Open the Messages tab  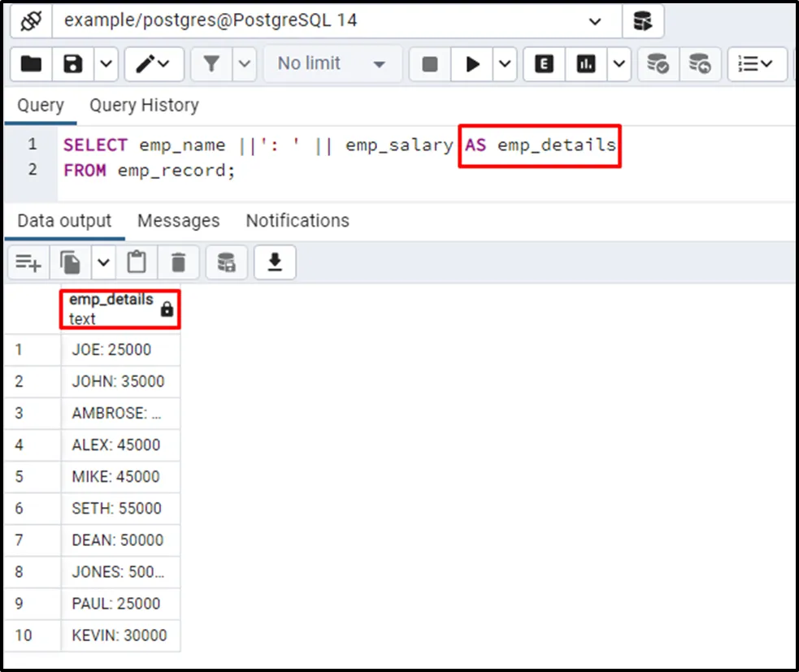point(178,221)
